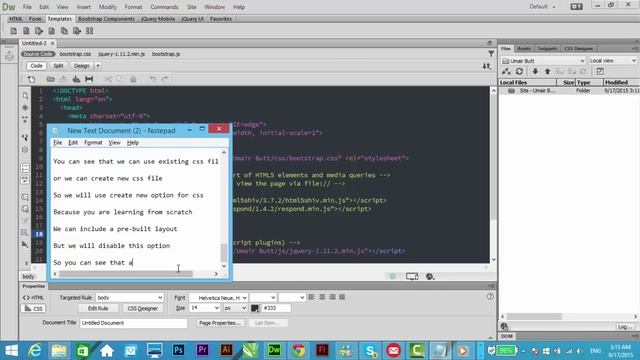Click the put files up arrow icon
The height and width of the screenshot is (360, 640).
pos(547,71)
